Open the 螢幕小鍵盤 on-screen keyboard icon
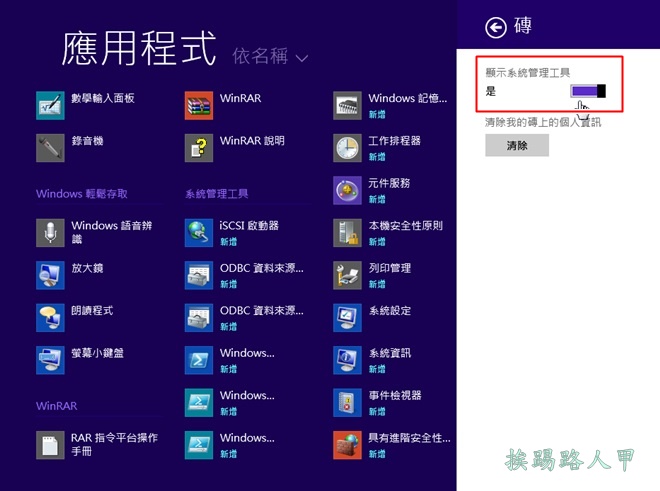This screenshot has width=660, height=491. [x=50, y=360]
